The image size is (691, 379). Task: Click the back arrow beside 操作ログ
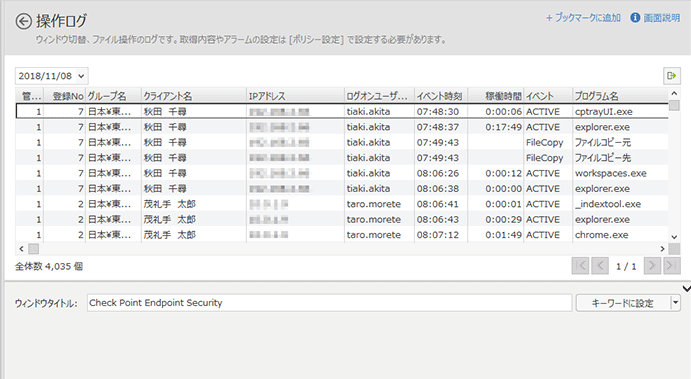pos(23,21)
